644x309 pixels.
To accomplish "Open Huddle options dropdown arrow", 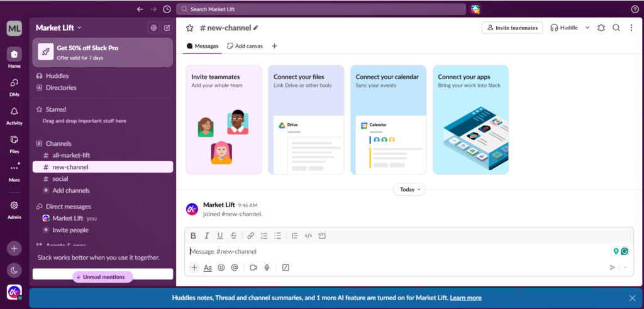I will pyautogui.click(x=587, y=28).
